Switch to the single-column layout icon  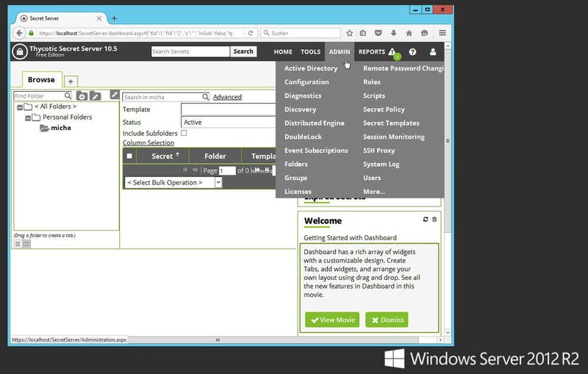(18, 244)
